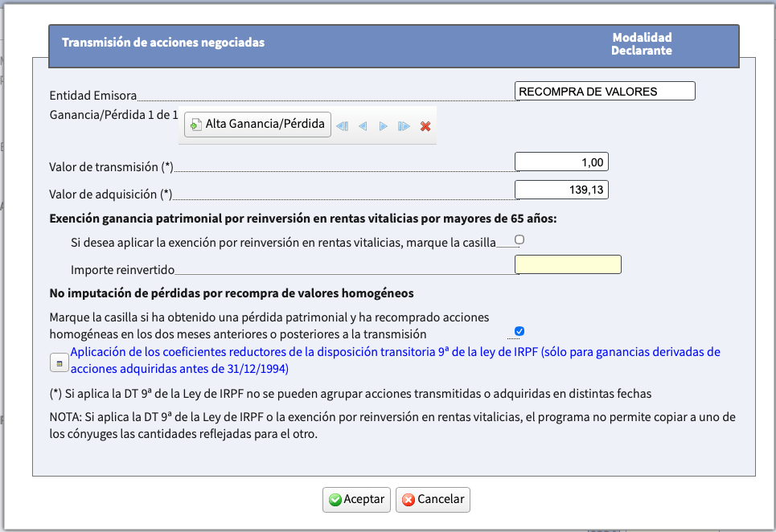This screenshot has height=532, width=776.
Task: Delete the current record with red X icon
Action: coord(425,125)
